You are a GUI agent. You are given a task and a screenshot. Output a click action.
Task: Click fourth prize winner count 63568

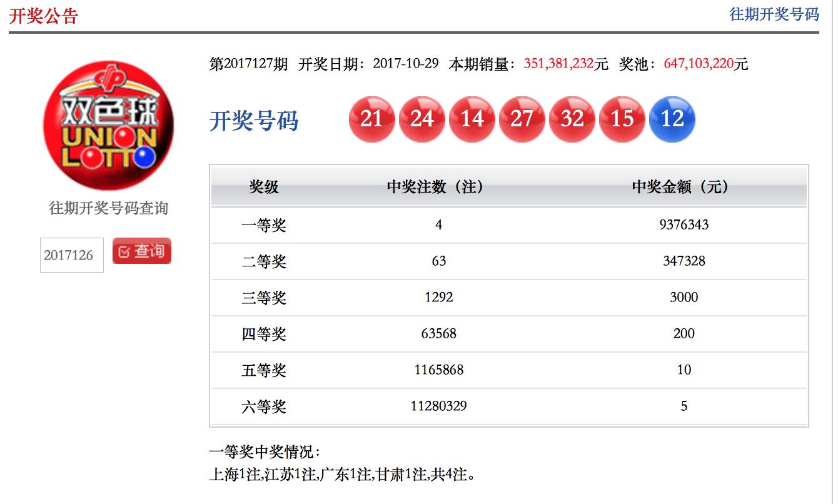click(x=439, y=333)
